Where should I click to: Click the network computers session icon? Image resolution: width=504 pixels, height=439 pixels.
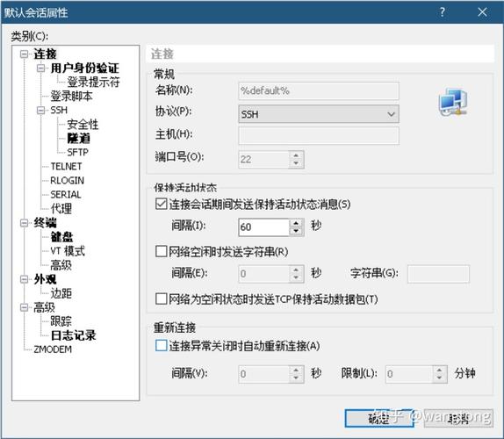453,102
